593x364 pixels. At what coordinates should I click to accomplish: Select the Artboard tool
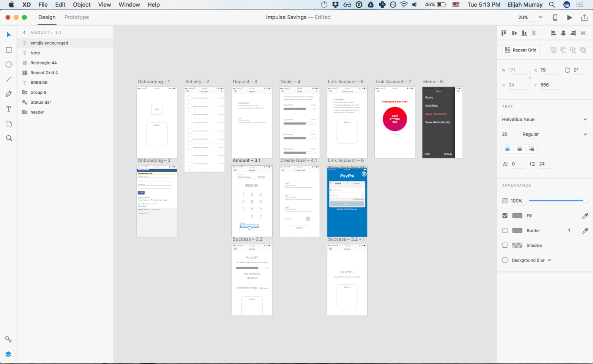pos(9,124)
